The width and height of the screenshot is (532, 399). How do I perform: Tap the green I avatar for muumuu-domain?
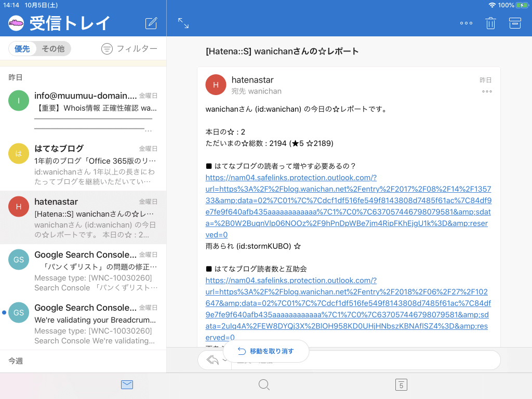point(19,100)
